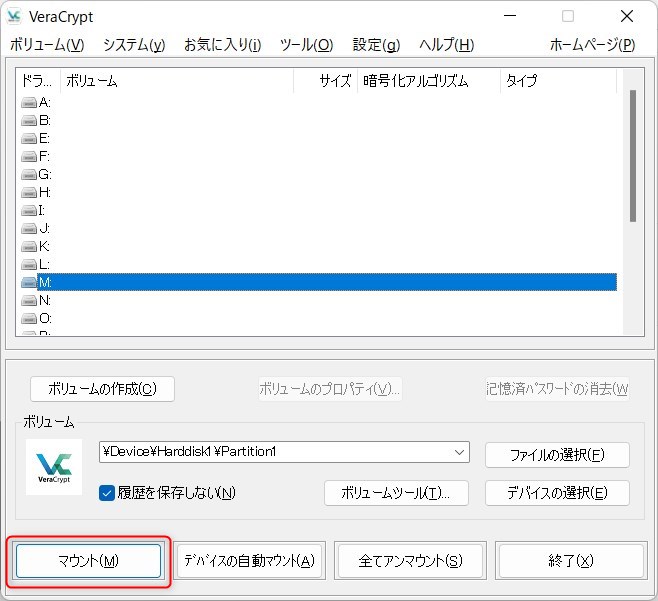Select the B: drive letter text
658x601 pixels.
pos(45,120)
